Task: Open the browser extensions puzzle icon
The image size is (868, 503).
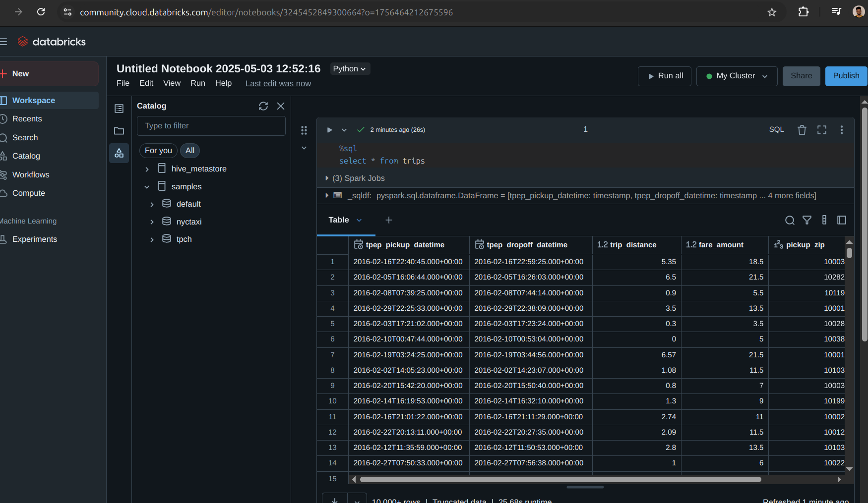Action: pos(804,12)
